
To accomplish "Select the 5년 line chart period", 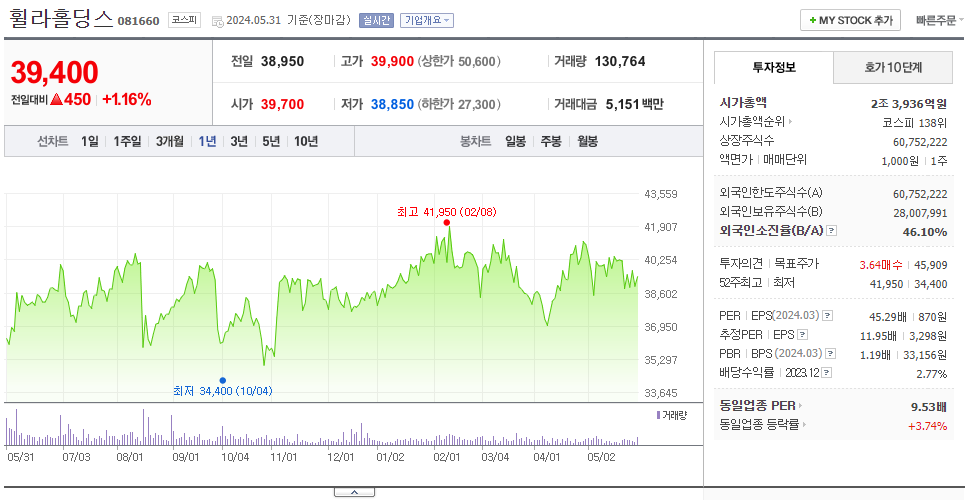I will pyautogui.click(x=271, y=141).
